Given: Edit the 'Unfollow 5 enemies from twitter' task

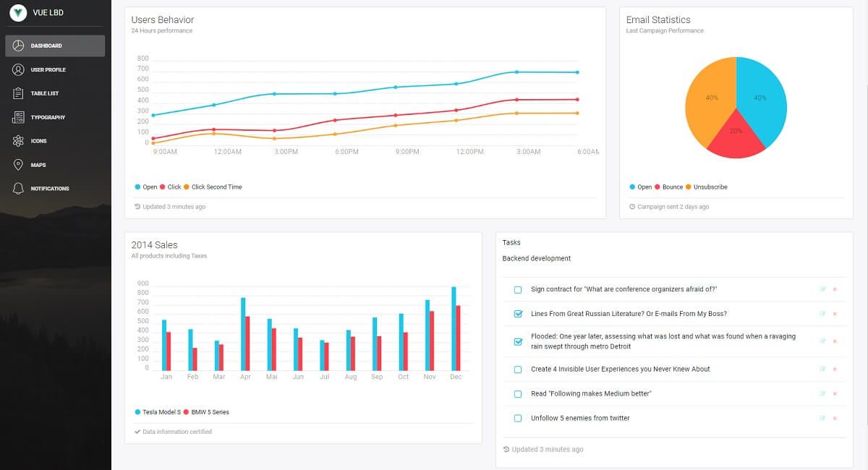Looking at the screenshot, I should coord(822,418).
